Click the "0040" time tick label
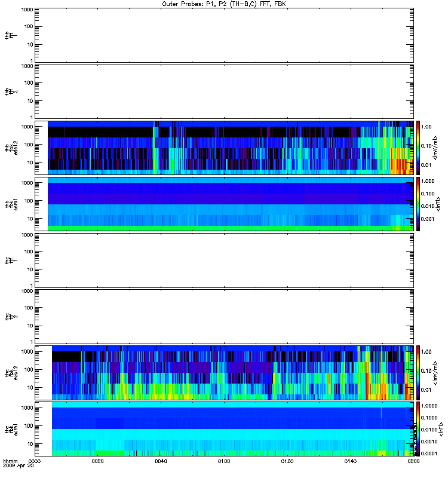Viewport: 448px width, 478px height. pyautogui.click(x=161, y=461)
